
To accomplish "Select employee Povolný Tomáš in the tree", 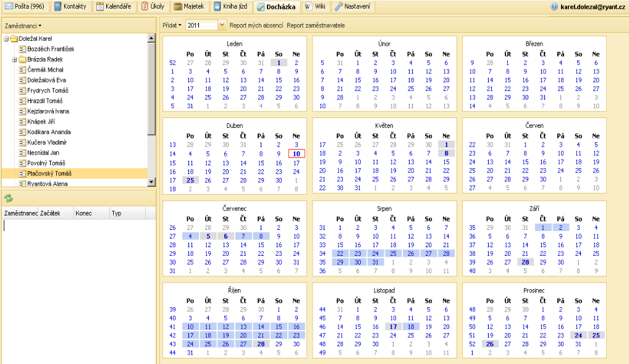I will [x=46, y=163].
